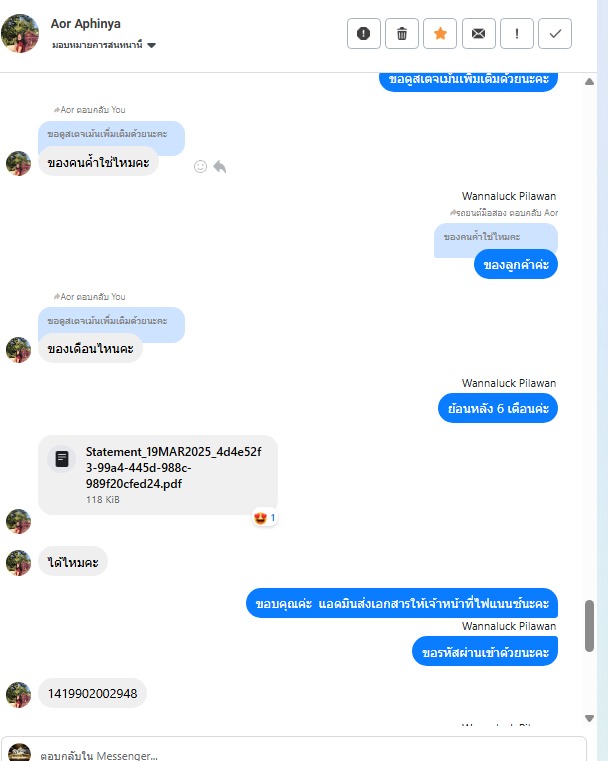Expand the assign conversation dropdown arrow
The height and width of the screenshot is (761, 608).
(x=151, y=45)
